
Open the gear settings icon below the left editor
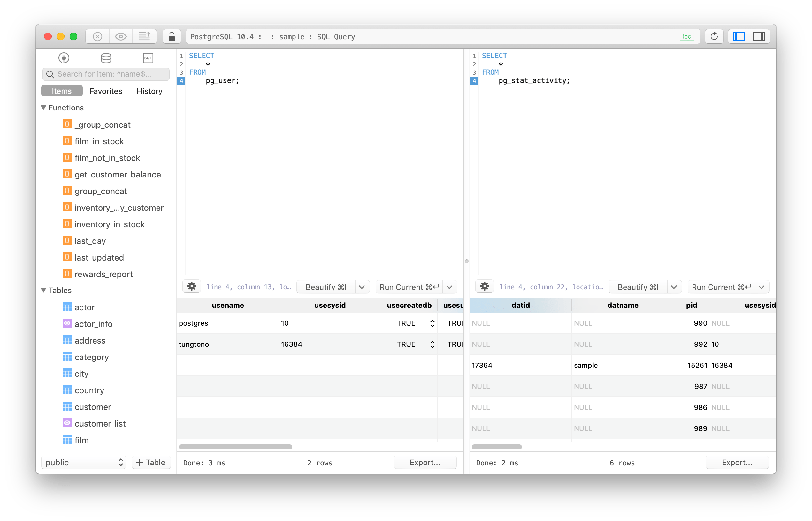tap(192, 286)
